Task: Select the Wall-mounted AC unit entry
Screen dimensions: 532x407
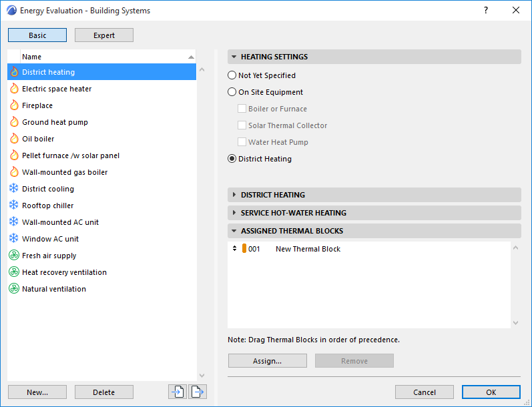Action: click(x=101, y=222)
